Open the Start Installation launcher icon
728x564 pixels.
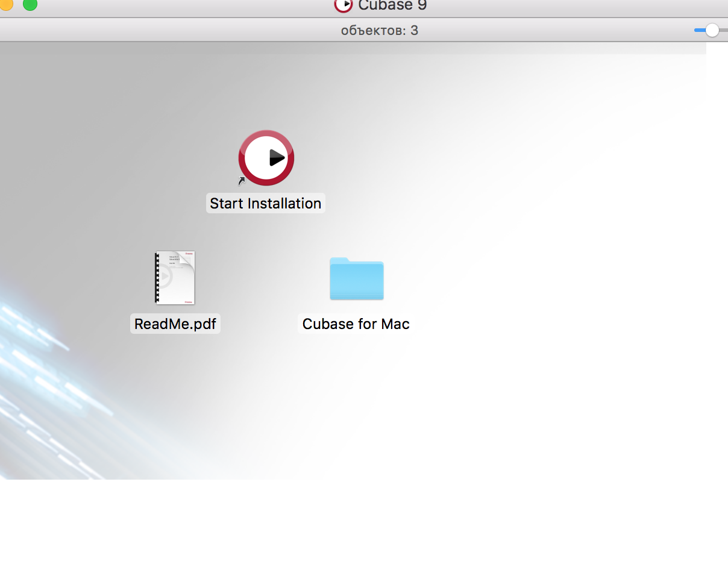(x=266, y=158)
